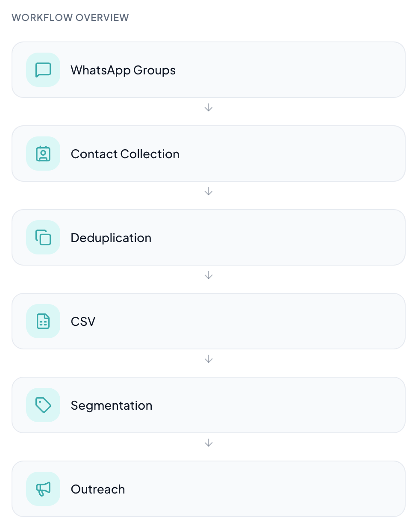
Task: Select the Segmentation step label
Action: pos(112,405)
